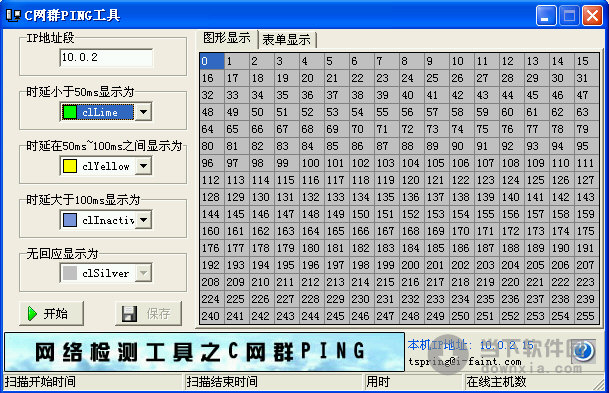Select host cell 135 in the grid
The image size is (609, 393).
click(x=386, y=197)
